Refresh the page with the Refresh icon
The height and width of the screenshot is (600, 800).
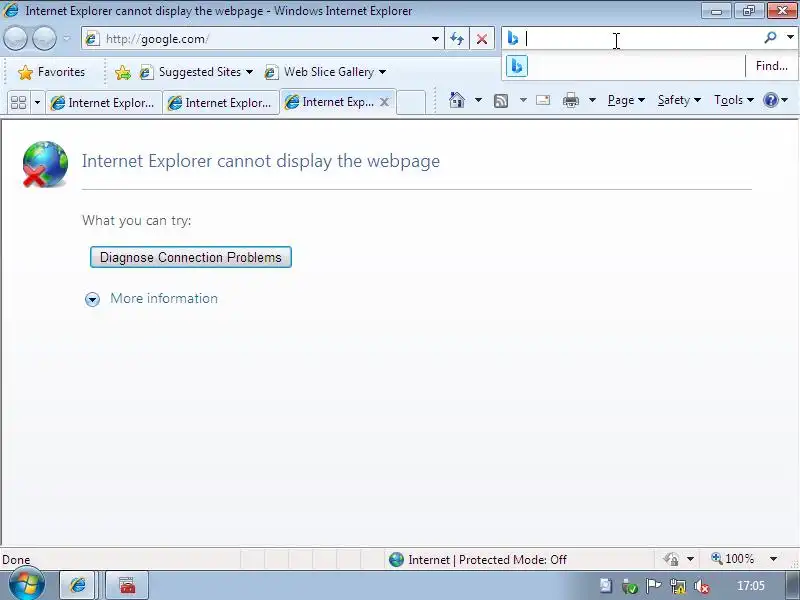457,39
